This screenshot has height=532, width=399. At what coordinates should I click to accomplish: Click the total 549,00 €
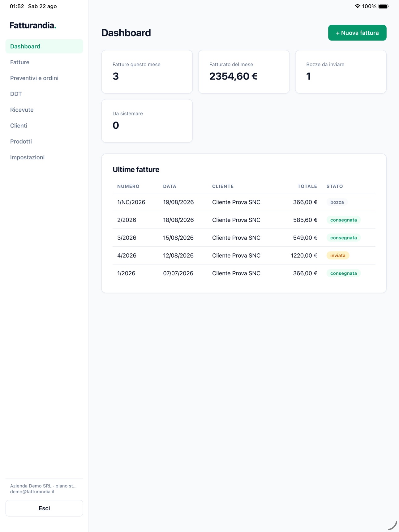pos(305,238)
